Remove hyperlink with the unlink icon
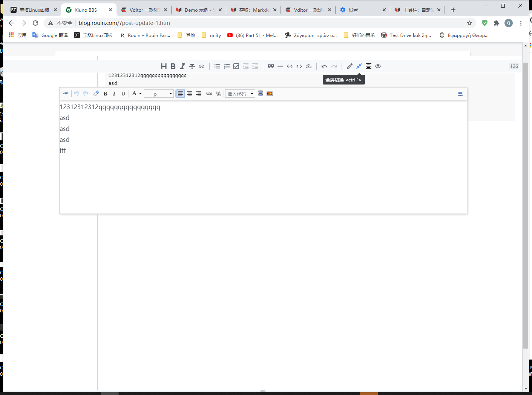The image size is (532, 395). coord(218,94)
